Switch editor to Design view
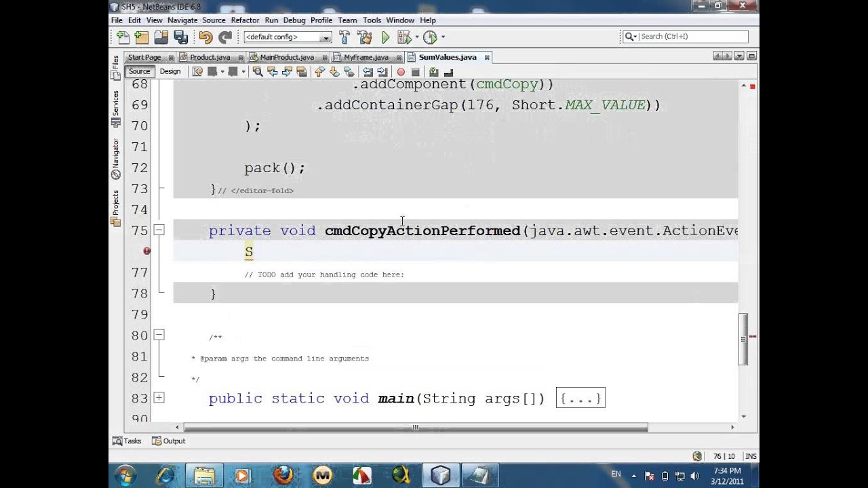Screen dimensions: 868x488 pyautogui.click(x=170, y=71)
